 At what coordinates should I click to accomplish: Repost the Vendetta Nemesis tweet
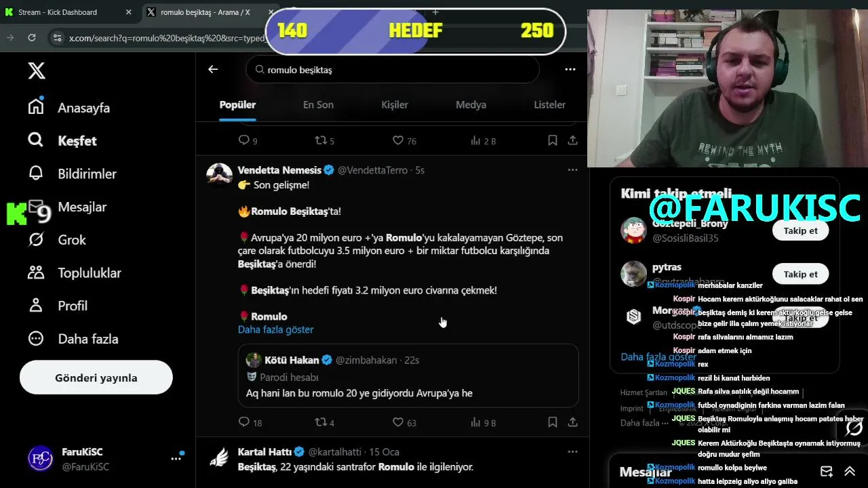[321, 422]
